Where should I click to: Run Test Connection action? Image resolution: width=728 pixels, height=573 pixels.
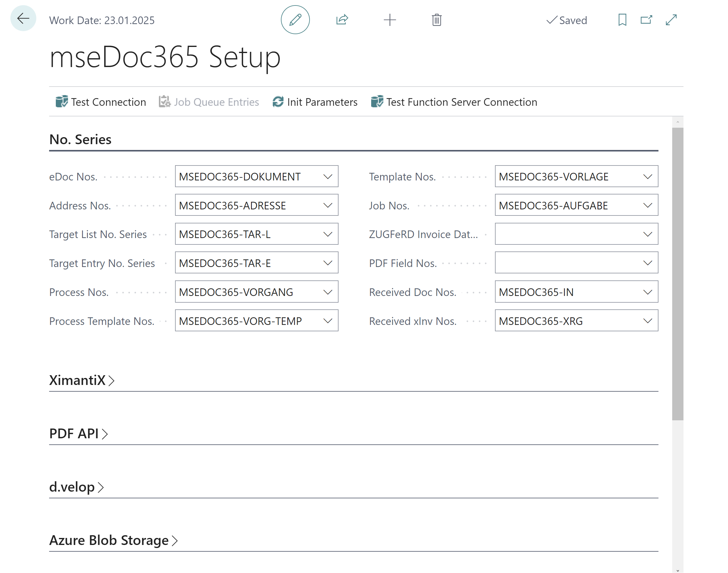pos(101,102)
